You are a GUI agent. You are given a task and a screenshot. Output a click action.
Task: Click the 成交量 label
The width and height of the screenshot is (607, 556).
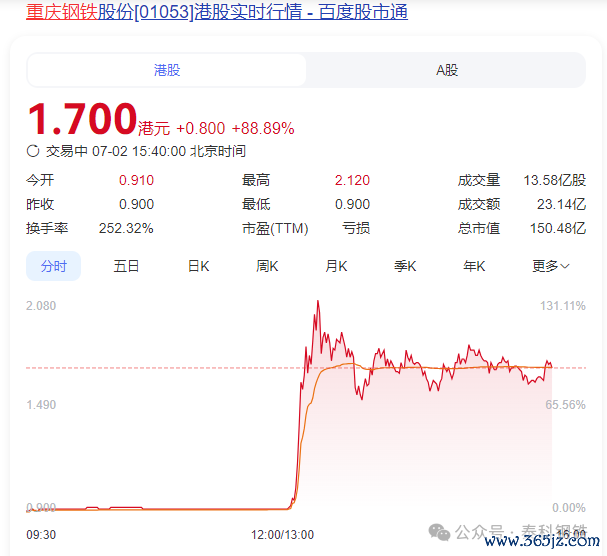click(x=479, y=180)
